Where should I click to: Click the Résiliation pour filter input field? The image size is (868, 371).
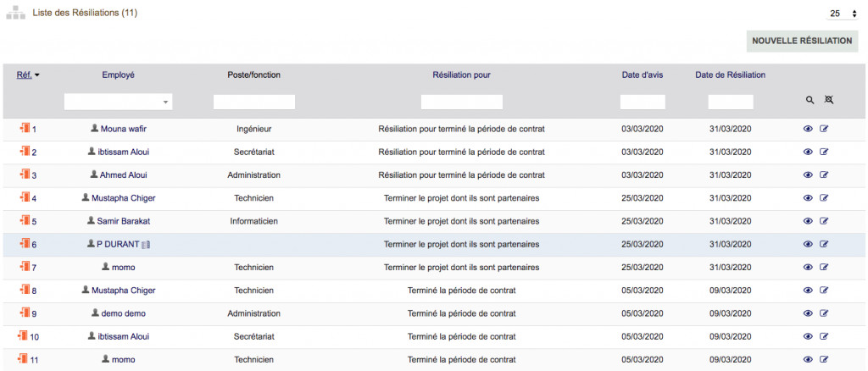coord(461,102)
